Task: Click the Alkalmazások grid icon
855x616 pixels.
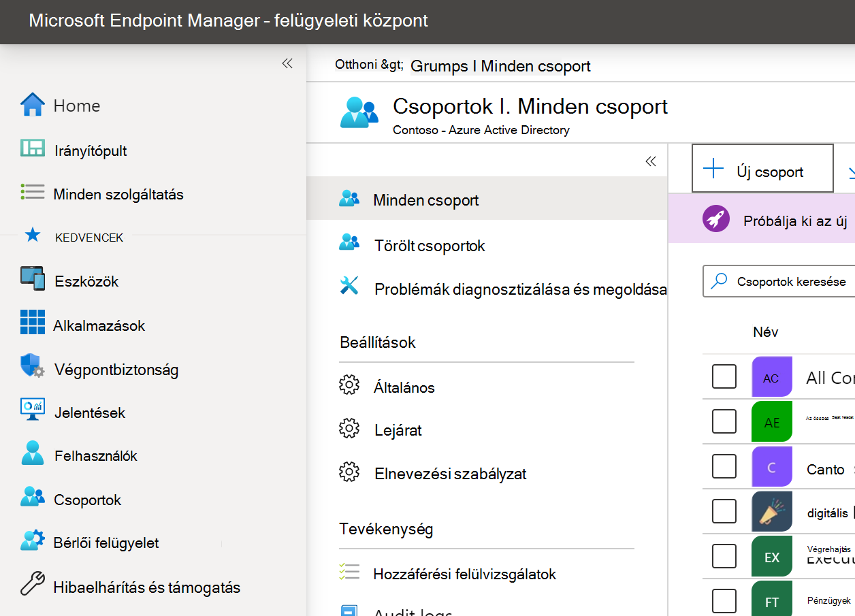Action: (32, 323)
